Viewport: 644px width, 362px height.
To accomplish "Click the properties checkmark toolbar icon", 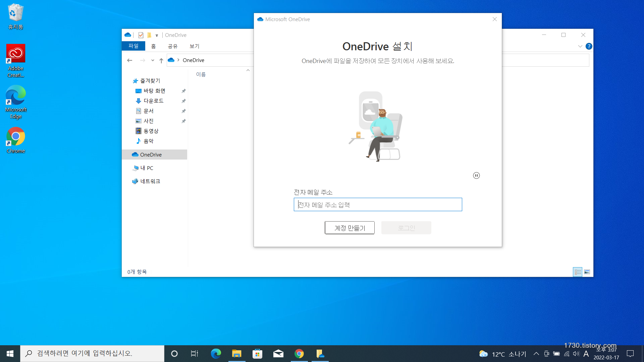I will pos(141,35).
